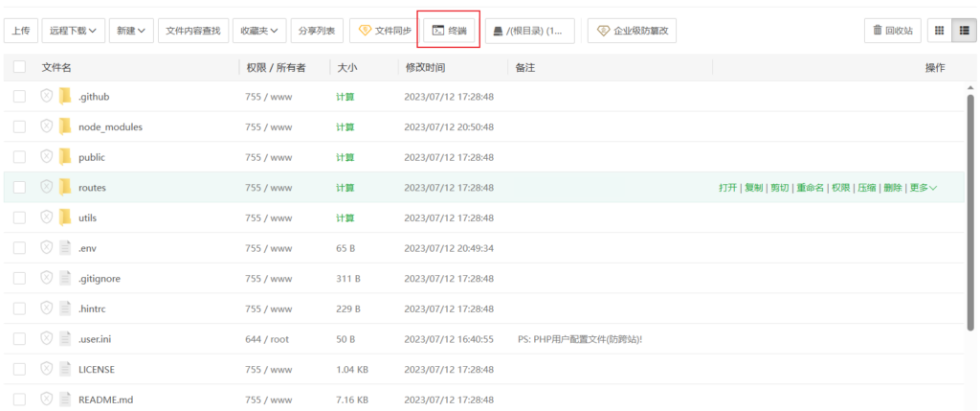Check the .env row checkbox

click(19, 248)
